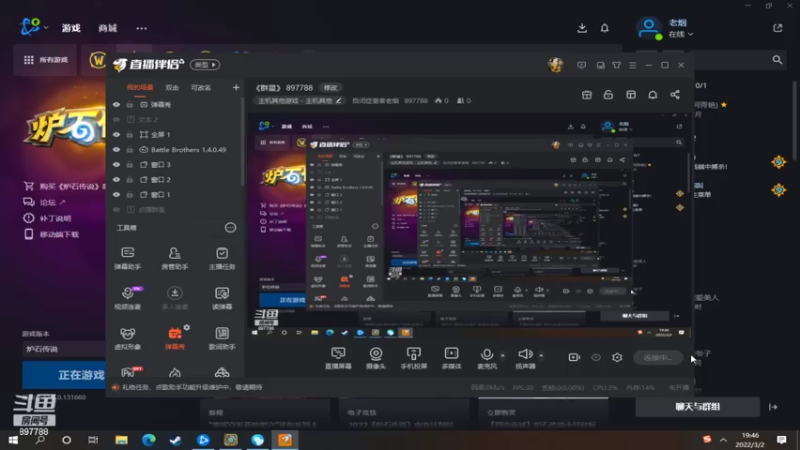Open 聊天与群组 chat button

coord(697,407)
